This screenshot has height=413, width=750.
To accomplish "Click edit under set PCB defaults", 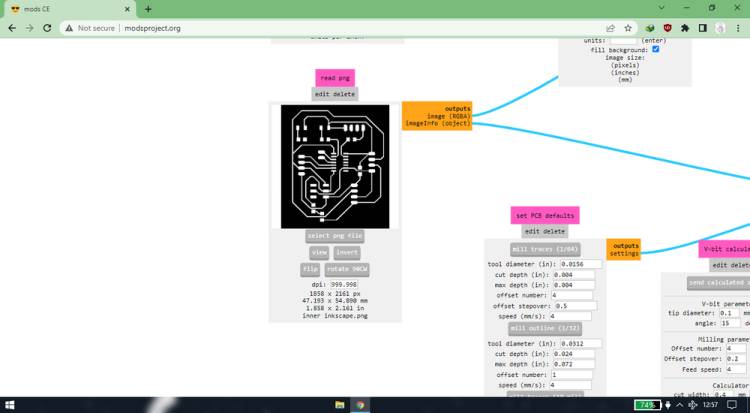I will click(532, 231).
